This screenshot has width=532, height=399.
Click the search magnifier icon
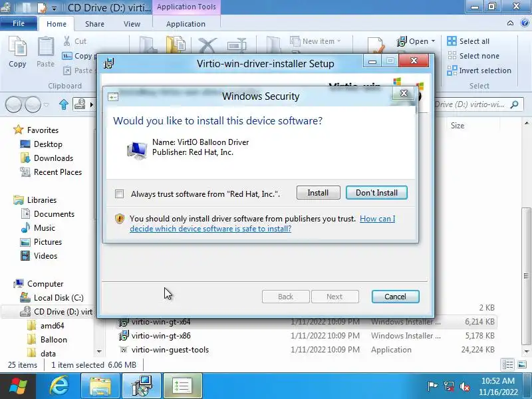coord(514,104)
